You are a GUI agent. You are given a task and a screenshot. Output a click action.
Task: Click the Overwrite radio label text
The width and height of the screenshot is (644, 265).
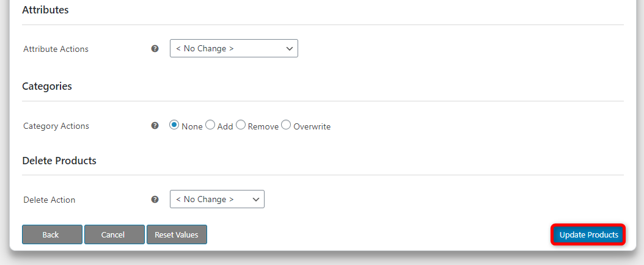(312, 127)
